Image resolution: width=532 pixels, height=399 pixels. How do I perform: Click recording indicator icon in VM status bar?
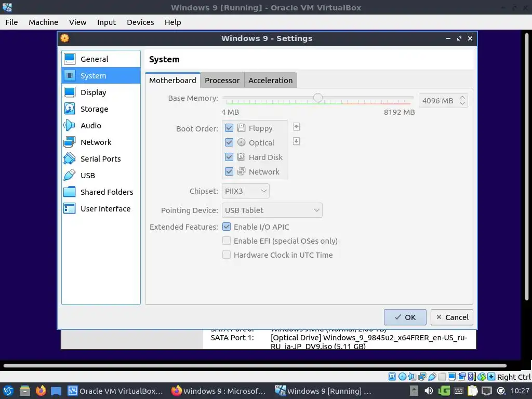tap(461, 377)
